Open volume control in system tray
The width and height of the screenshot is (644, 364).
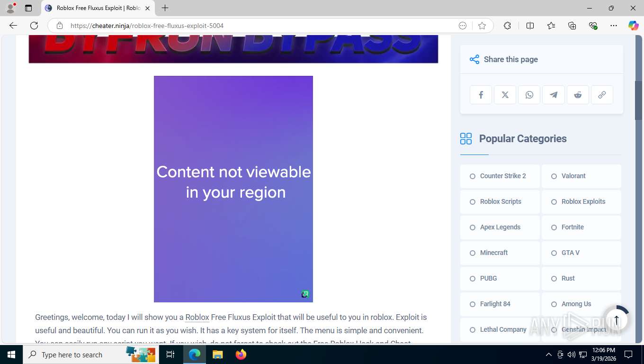pos(572,355)
